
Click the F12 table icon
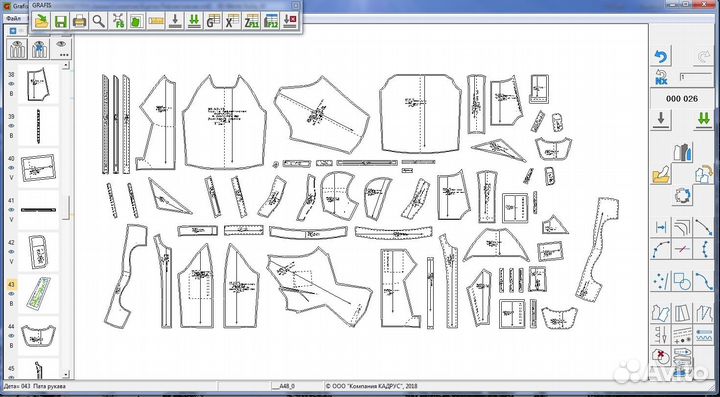click(271, 21)
